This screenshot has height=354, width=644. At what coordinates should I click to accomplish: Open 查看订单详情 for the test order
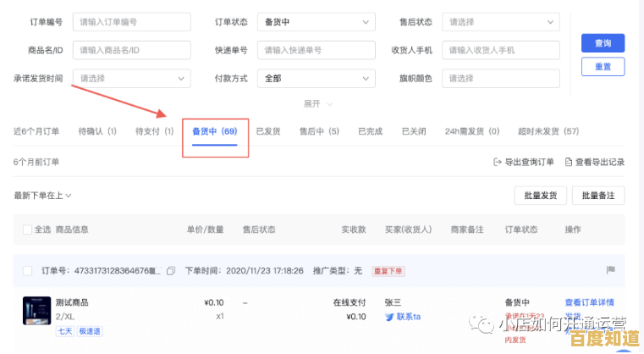click(589, 302)
